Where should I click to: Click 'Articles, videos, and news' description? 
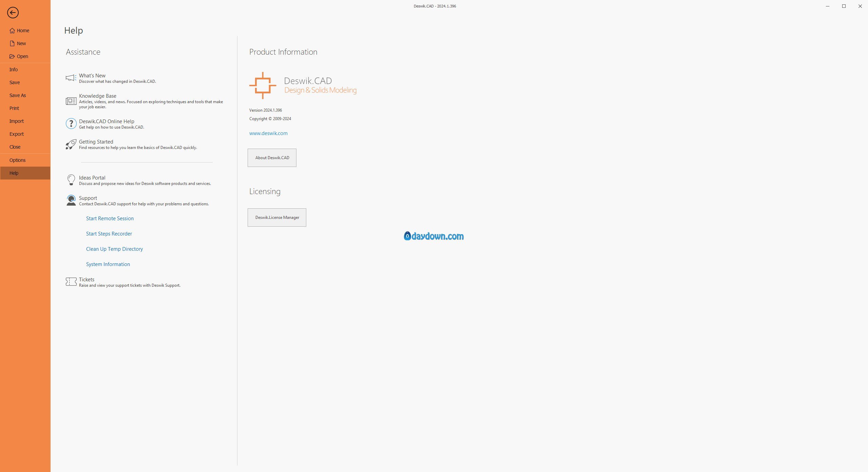pyautogui.click(x=151, y=104)
